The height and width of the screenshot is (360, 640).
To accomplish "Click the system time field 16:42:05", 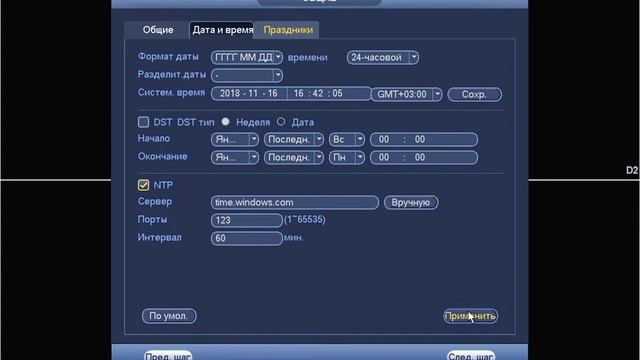I will point(329,93).
